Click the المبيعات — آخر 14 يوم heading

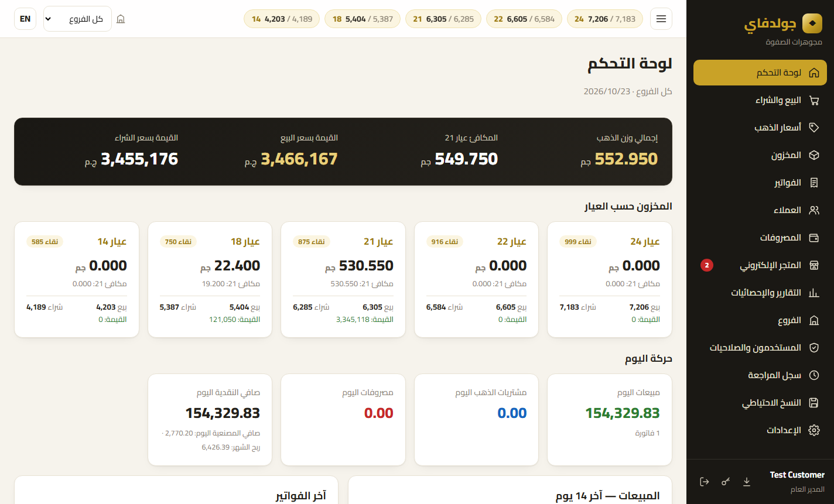point(607,496)
